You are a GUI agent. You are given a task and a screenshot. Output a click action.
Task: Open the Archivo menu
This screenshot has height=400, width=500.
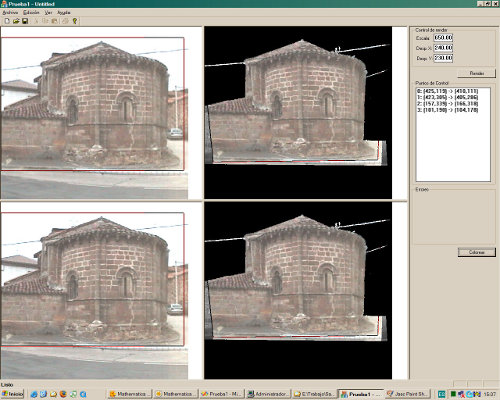pos(10,12)
